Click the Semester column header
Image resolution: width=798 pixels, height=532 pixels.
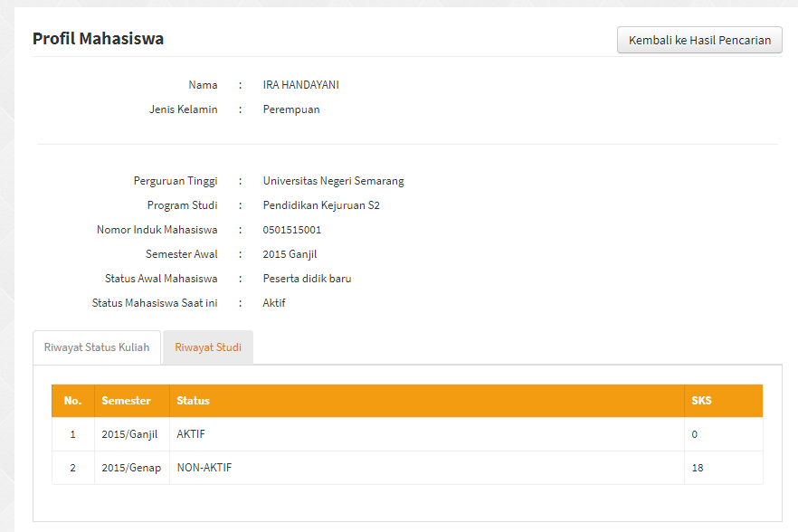[132, 401]
